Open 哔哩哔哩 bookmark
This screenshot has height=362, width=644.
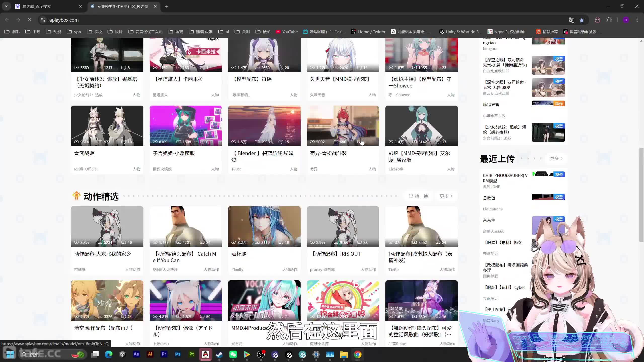pos(324,32)
